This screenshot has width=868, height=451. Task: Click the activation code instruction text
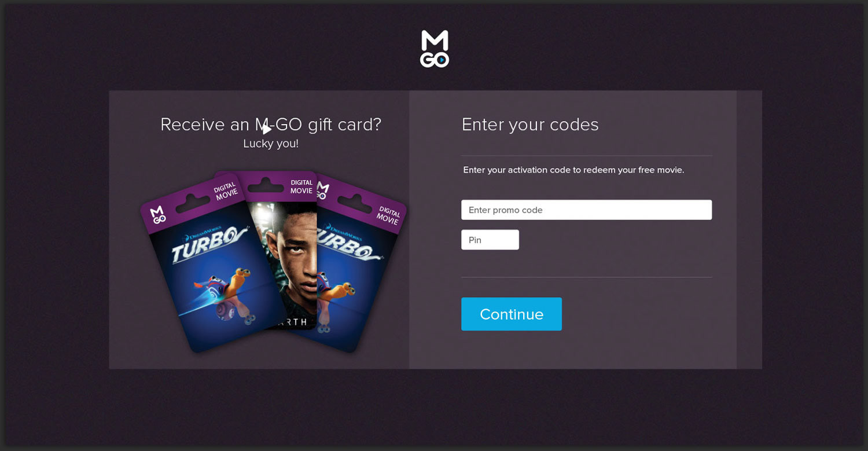point(573,170)
